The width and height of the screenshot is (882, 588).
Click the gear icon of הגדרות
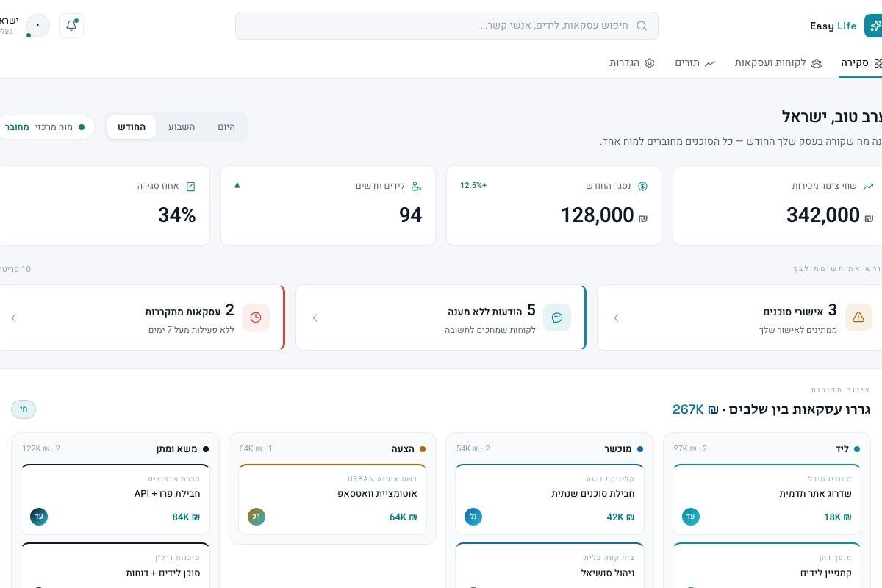click(650, 63)
